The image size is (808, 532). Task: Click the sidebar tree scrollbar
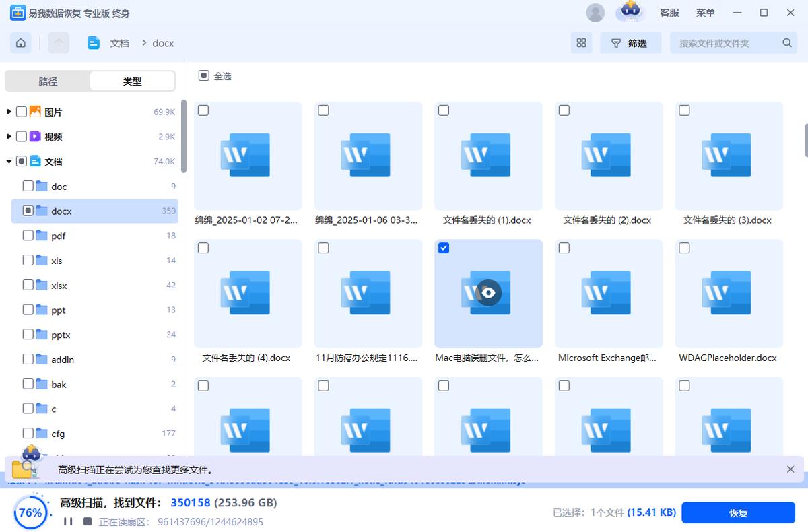184,137
